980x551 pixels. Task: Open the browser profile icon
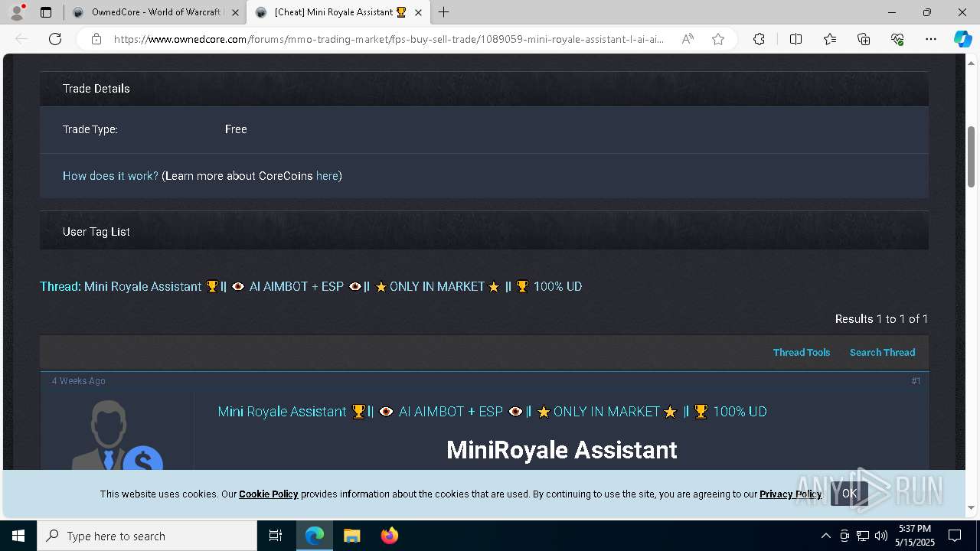(16, 12)
